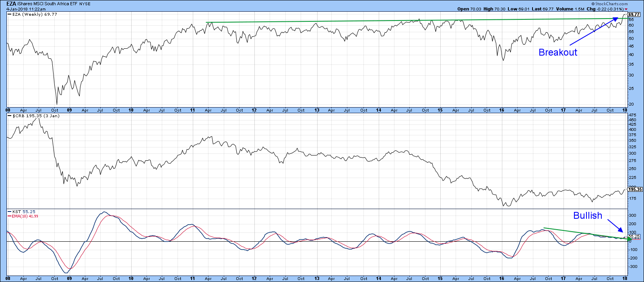The image size is (644, 282).
Task: Click the boxed 195.35 flag on the CRB axis
Action: pyautogui.click(x=634, y=189)
